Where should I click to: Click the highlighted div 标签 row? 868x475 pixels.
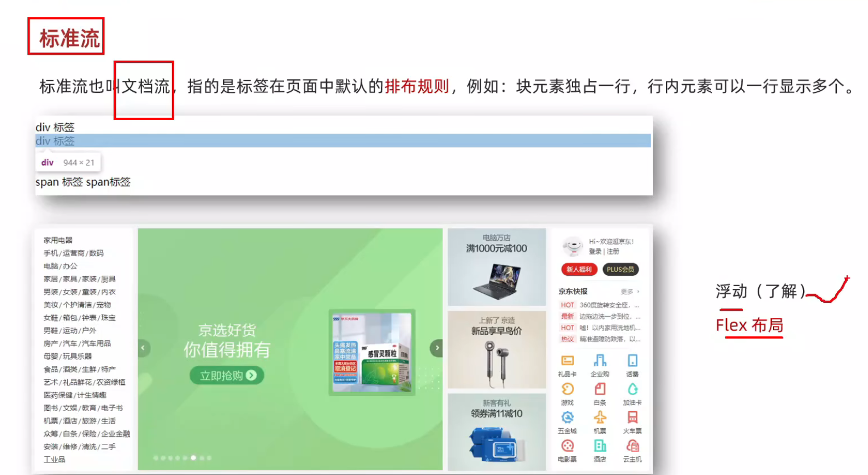(343, 141)
